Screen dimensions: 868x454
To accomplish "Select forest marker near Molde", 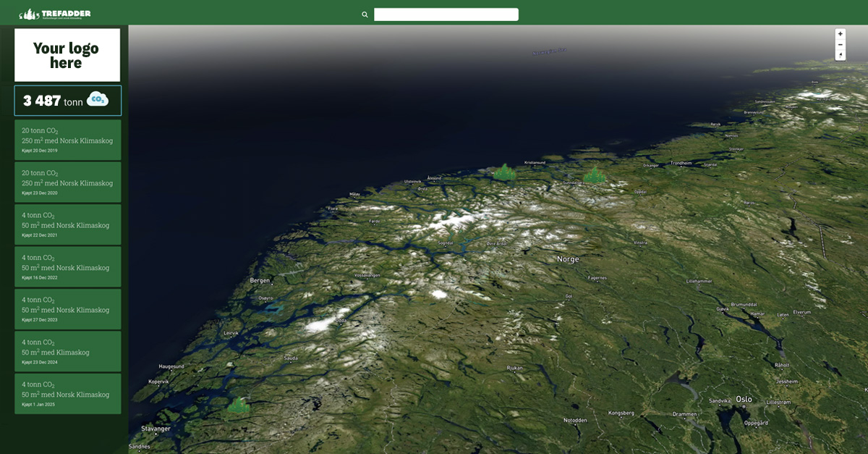I will coord(503,172).
